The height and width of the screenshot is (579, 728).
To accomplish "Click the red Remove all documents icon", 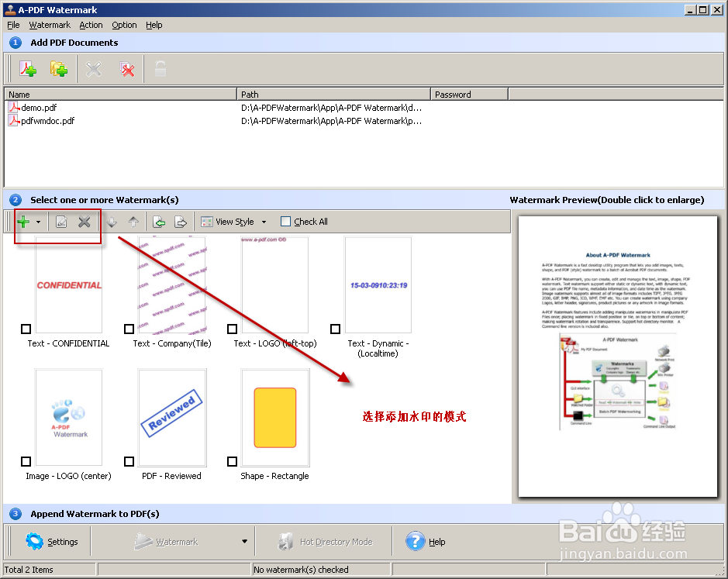I will (126, 69).
